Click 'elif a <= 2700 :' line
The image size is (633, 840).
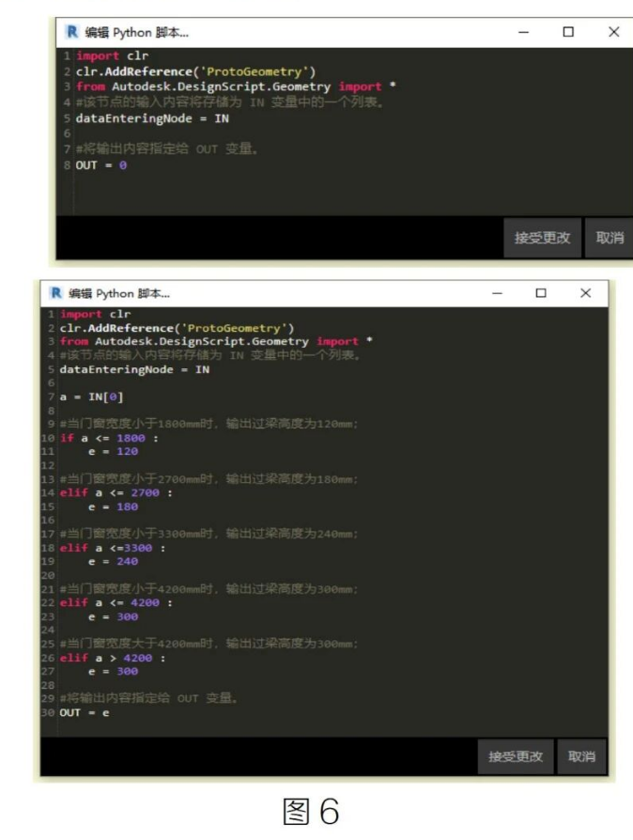click(116, 493)
